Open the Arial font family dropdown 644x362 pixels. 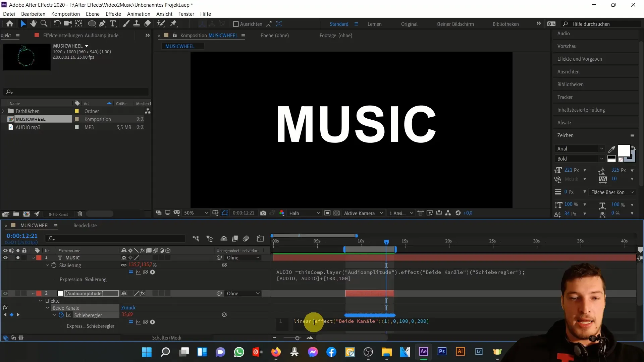pos(580,149)
